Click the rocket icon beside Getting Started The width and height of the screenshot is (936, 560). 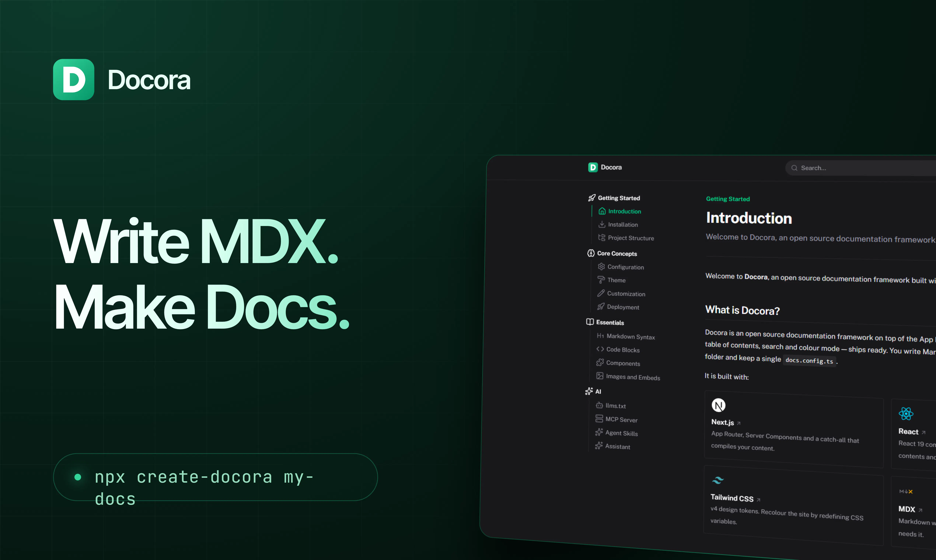point(592,198)
